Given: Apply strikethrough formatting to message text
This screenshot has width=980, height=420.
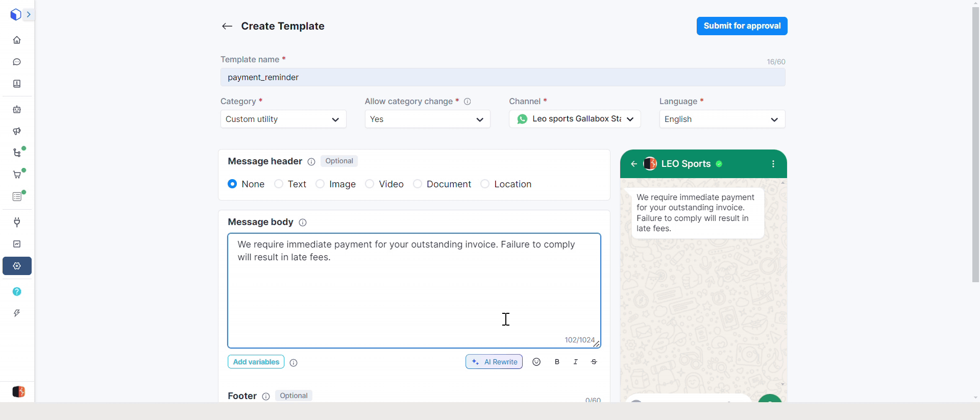Looking at the screenshot, I should click(x=594, y=362).
